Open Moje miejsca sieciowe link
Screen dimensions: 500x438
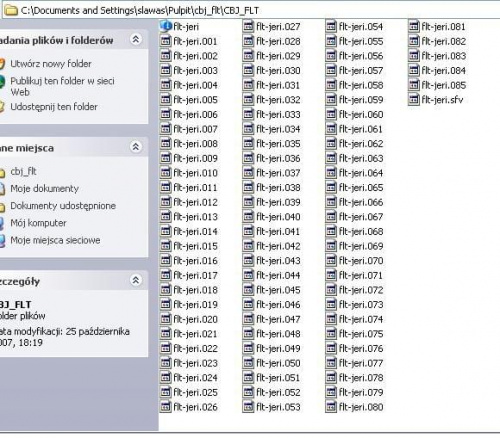55,240
